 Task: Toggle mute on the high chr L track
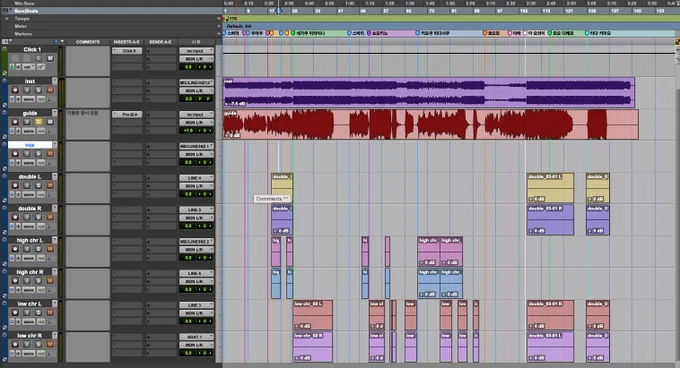[50, 249]
